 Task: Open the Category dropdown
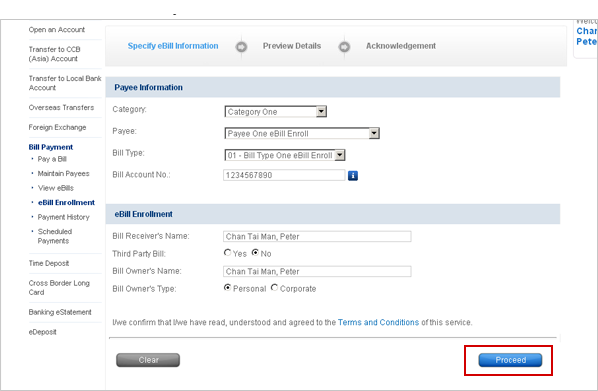coord(276,111)
